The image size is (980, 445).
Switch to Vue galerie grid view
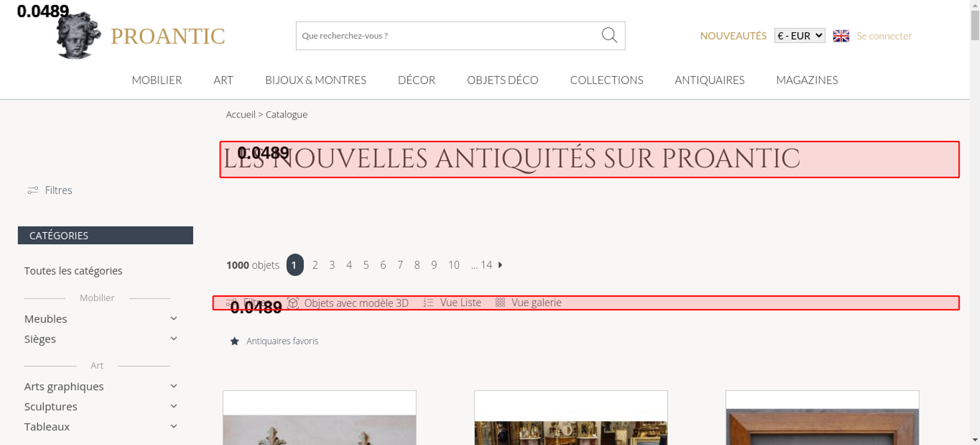tap(529, 303)
